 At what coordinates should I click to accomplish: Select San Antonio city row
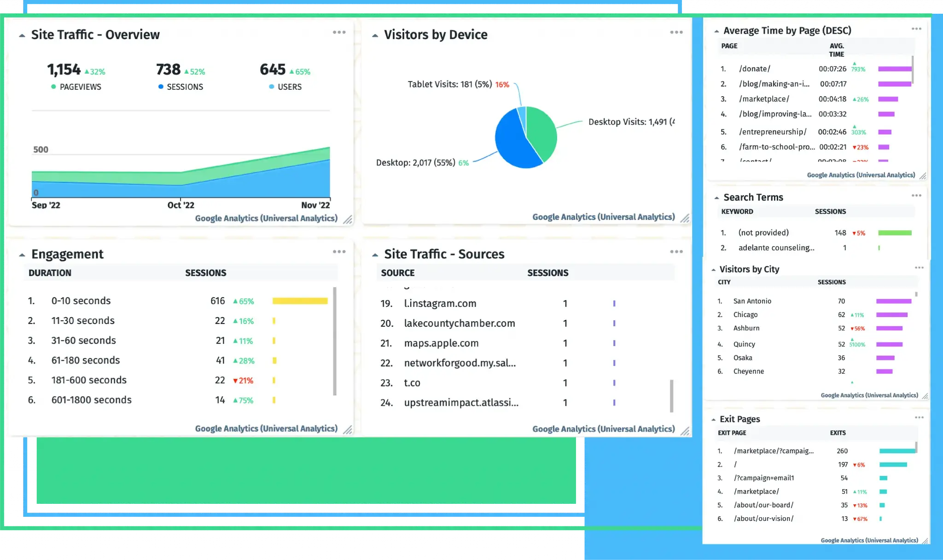[815, 301]
